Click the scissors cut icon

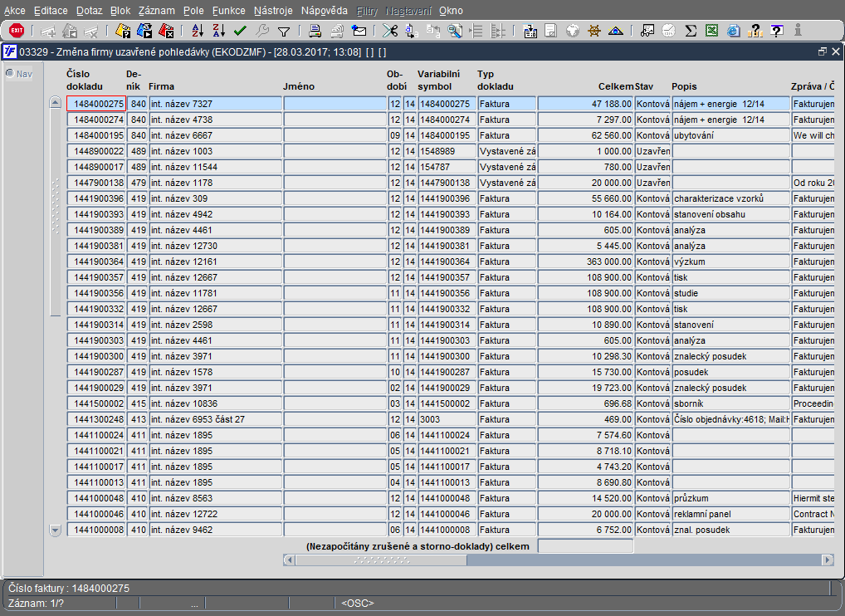(x=389, y=31)
